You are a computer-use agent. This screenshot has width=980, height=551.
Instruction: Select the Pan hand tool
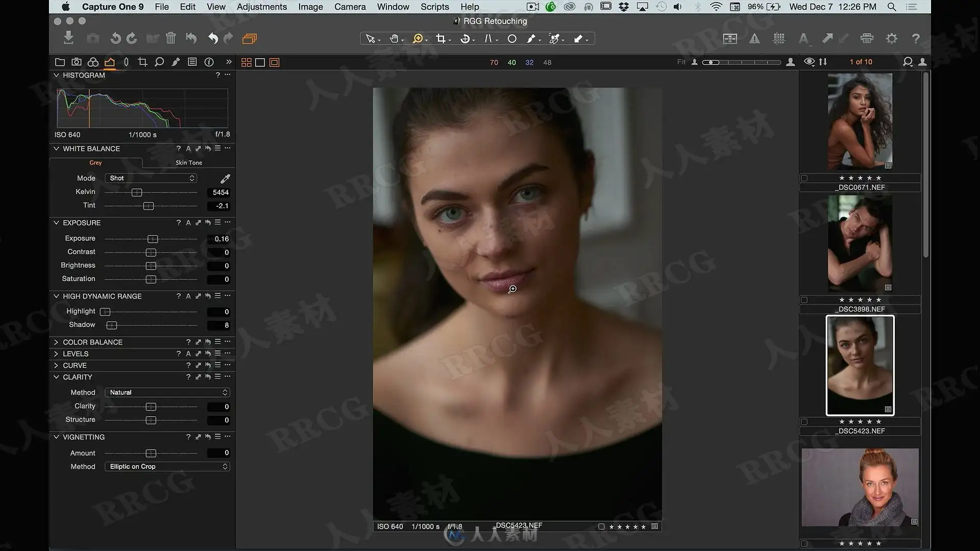[394, 39]
